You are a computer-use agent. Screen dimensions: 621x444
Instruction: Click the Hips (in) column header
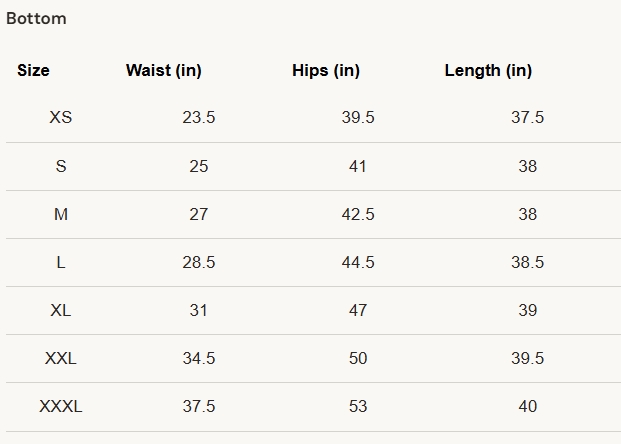[x=326, y=71]
